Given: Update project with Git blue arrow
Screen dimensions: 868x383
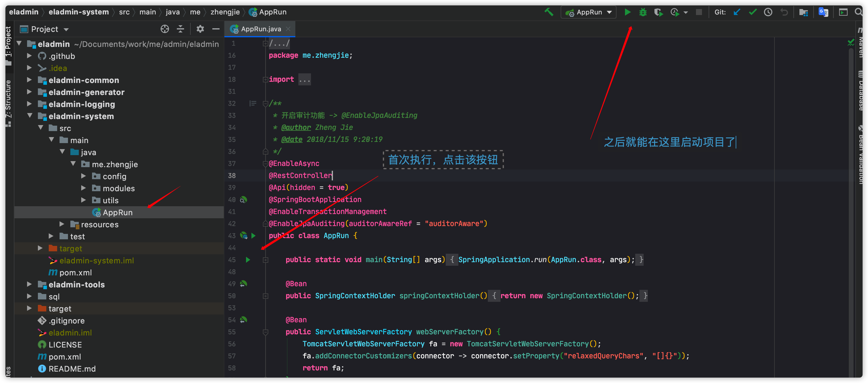Looking at the screenshot, I should pyautogui.click(x=737, y=12).
